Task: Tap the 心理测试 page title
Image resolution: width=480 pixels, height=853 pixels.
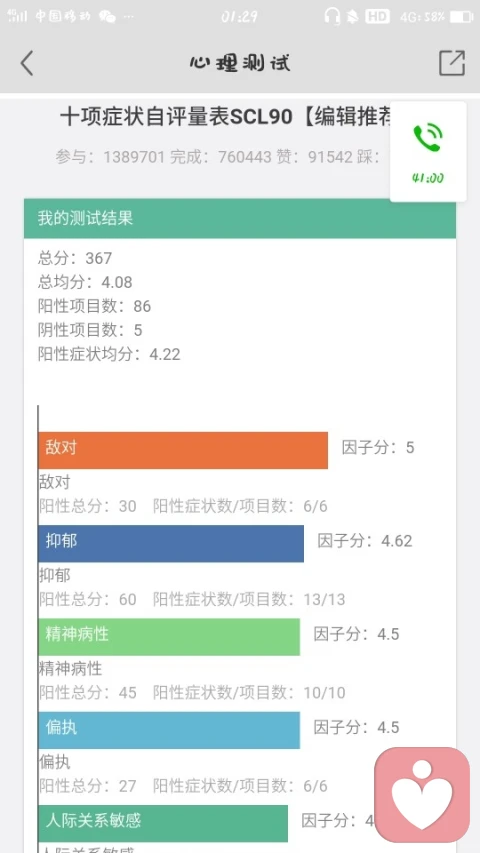Action: click(240, 63)
